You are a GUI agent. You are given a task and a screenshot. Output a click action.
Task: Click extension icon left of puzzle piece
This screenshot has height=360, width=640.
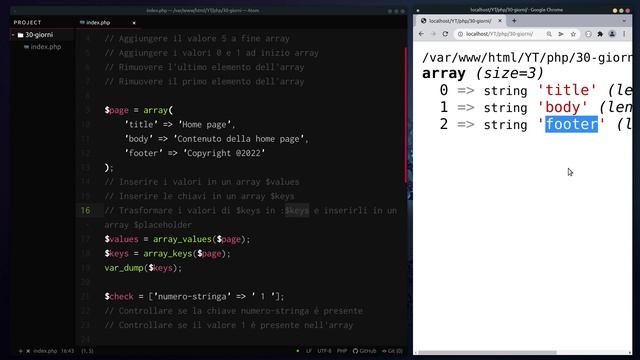pyautogui.click(x=588, y=34)
